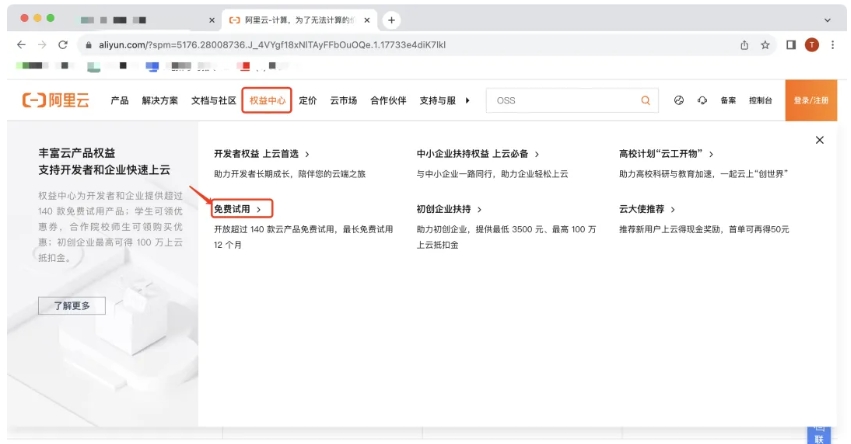Image resolution: width=851 pixels, height=444 pixels.
Task: Click chevron next to 中小企业扶持权益
Action: click(537, 154)
